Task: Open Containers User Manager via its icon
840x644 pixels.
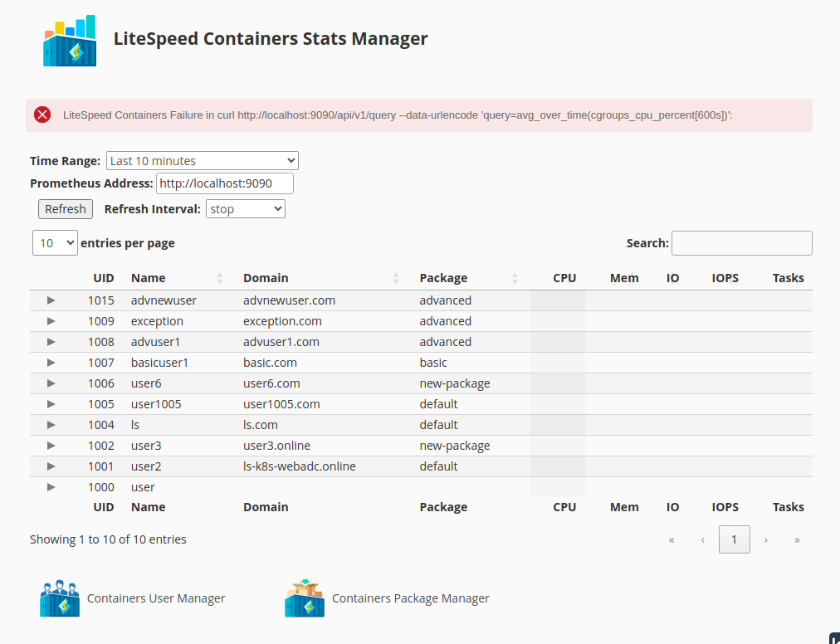Action: coord(59,597)
